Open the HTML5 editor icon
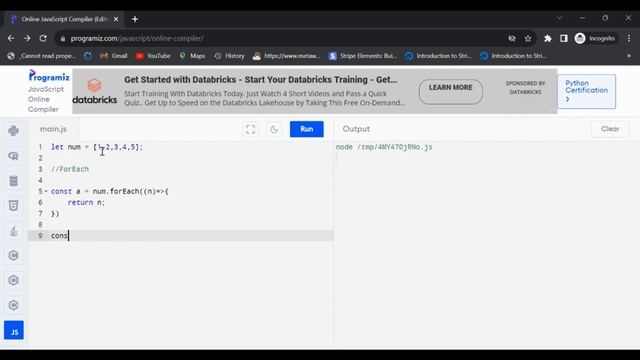The height and width of the screenshot is (360, 640). 13,206
